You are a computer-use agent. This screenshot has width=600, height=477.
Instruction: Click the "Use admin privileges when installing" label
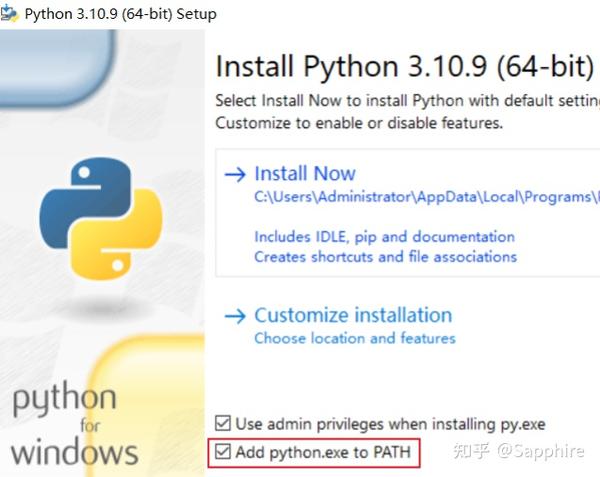click(x=390, y=424)
